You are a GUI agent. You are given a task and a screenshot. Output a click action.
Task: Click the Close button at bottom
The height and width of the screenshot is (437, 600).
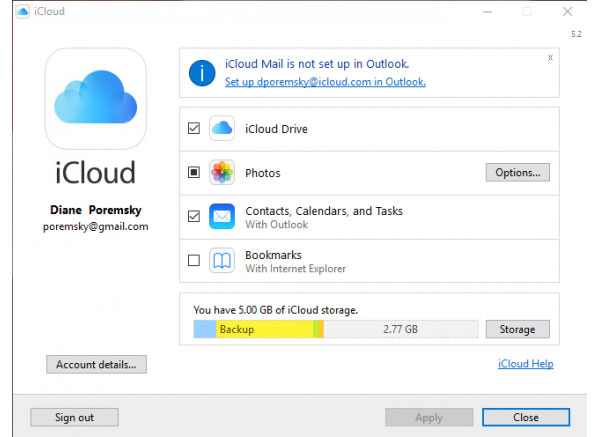coord(526,417)
